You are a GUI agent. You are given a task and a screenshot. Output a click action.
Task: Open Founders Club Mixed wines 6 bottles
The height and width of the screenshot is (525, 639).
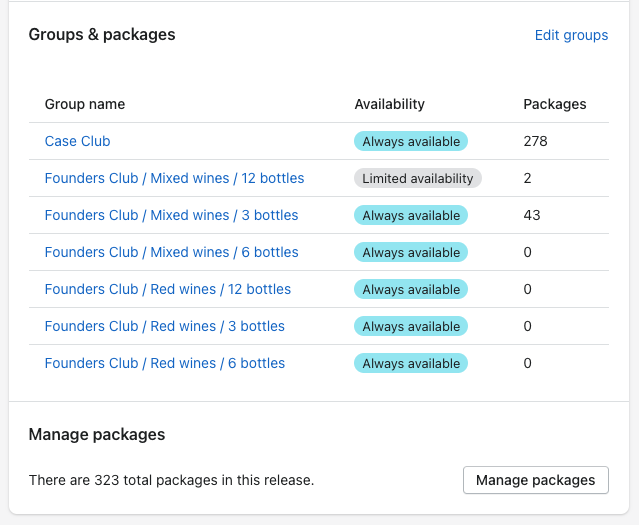click(171, 252)
